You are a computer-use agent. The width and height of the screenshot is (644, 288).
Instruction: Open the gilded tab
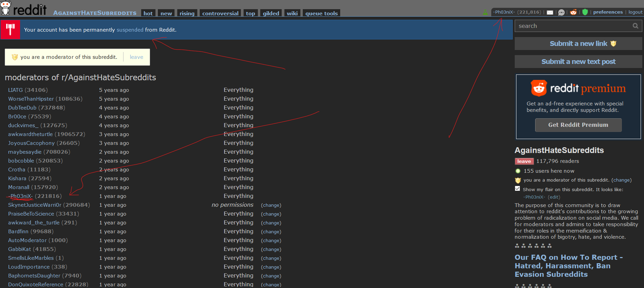coord(271,13)
